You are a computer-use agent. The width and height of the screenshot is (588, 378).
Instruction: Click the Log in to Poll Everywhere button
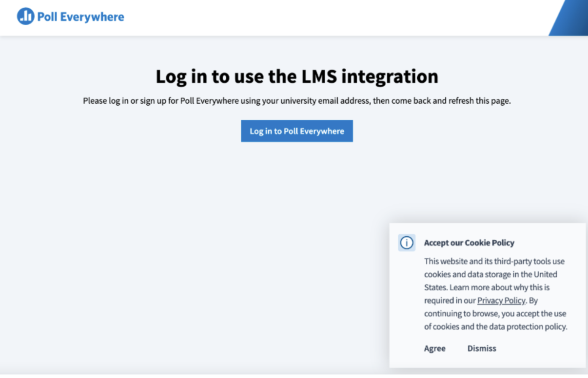(297, 131)
